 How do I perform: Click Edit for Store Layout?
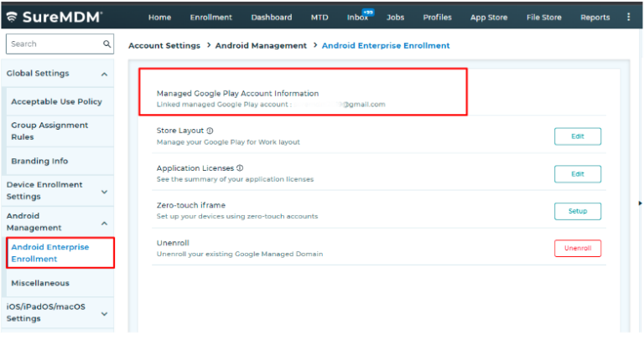tap(578, 137)
